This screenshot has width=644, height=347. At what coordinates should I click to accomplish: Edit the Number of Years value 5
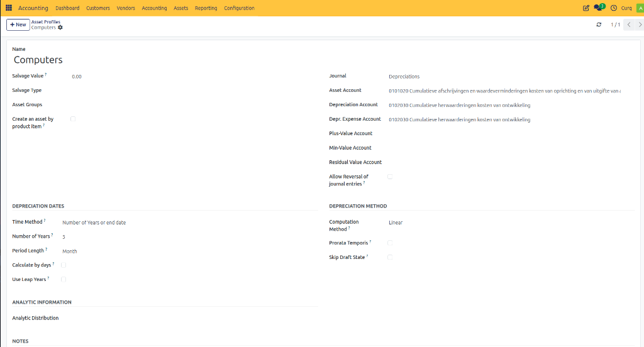[189, 236]
